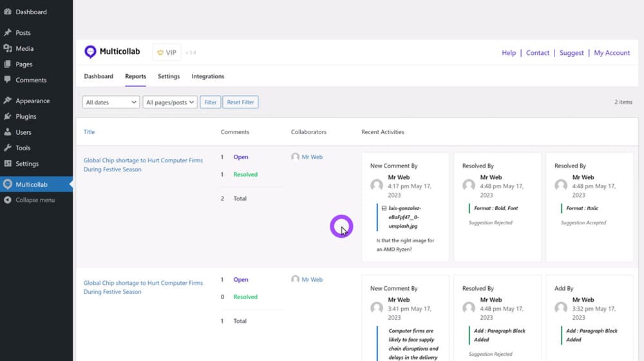
Task: Click the VIP crown badge
Action: point(167,52)
